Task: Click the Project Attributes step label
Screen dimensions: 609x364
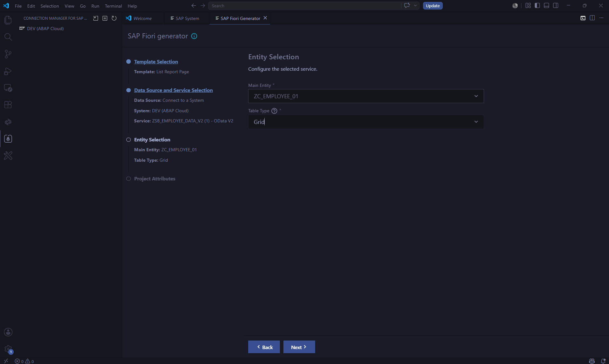Action: 155,179
